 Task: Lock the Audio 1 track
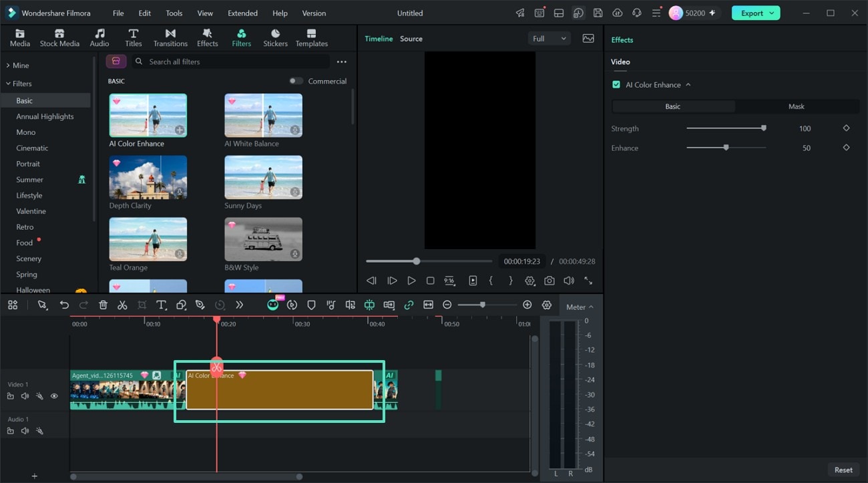[10, 431]
